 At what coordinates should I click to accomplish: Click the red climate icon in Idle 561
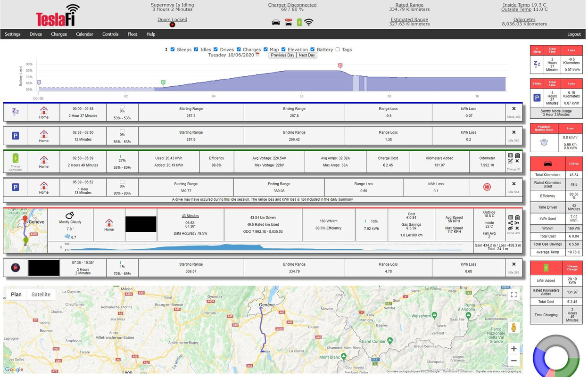click(x=487, y=187)
